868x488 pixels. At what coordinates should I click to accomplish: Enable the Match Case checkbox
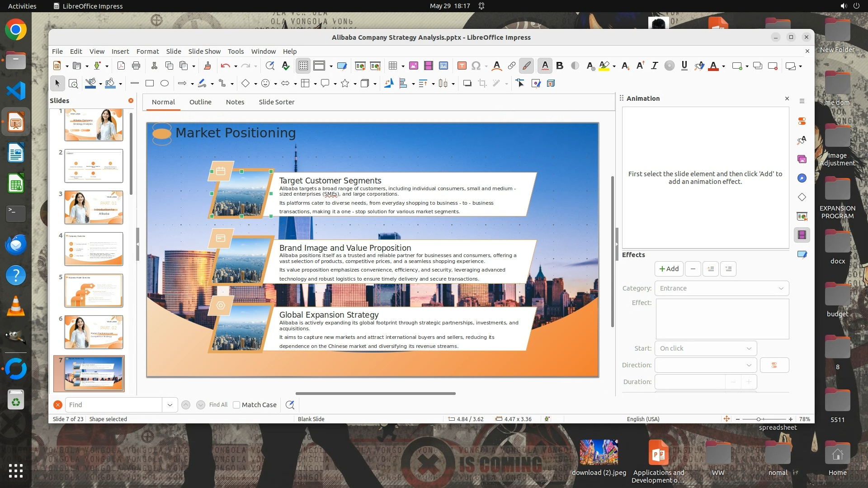236,405
